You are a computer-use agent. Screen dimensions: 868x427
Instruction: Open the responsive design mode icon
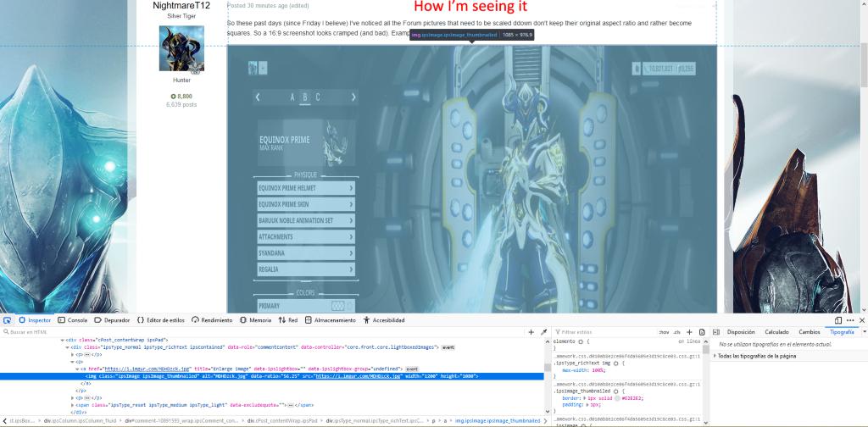pos(838,320)
